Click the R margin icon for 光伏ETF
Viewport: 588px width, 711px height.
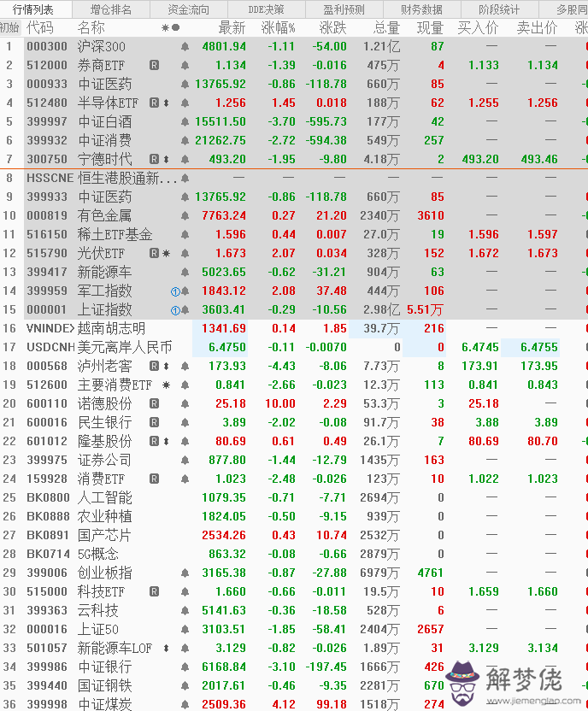point(154,253)
